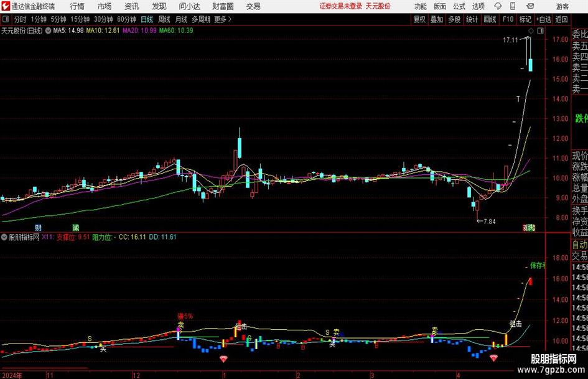The height and width of the screenshot is (379, 588).
Task: Switch to 周线 period tab
Action: point(164,19)
